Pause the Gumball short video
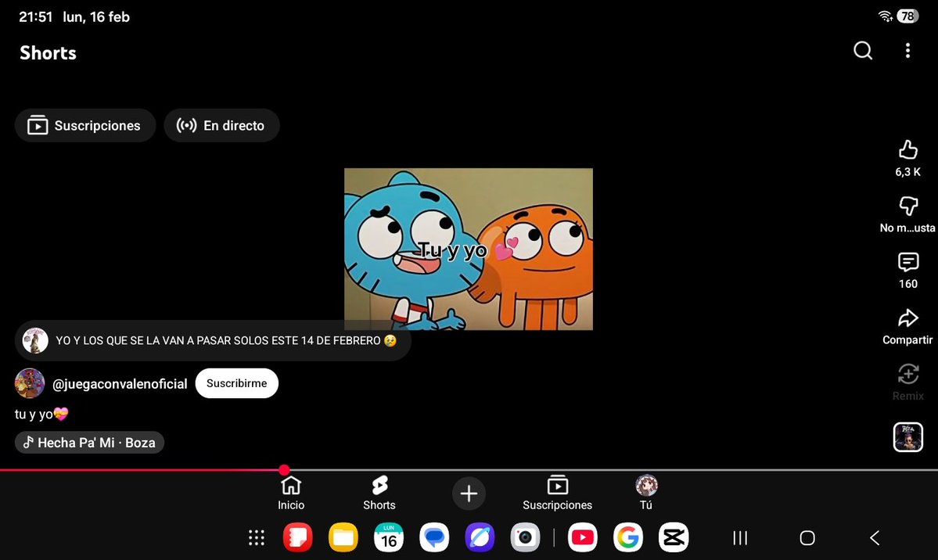Viewport: 938px width, 560px height. point(469,249)
